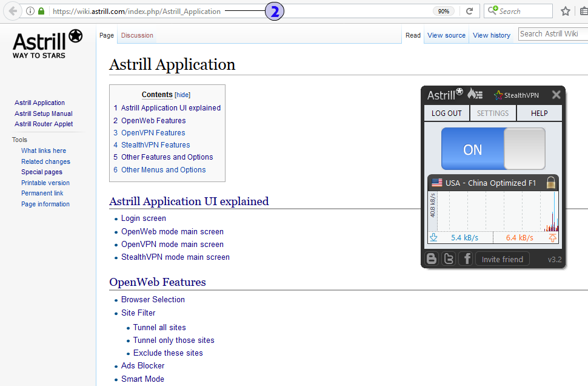The image size is (588, 386).
Task: Open the View history tab
Action: click(492, 35)
